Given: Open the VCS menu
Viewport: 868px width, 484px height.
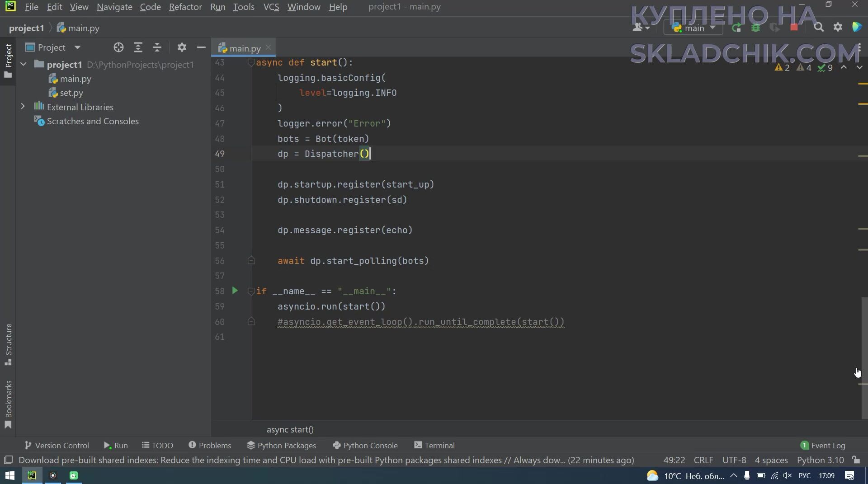Looking at the screenshot, I should point(271,7).
